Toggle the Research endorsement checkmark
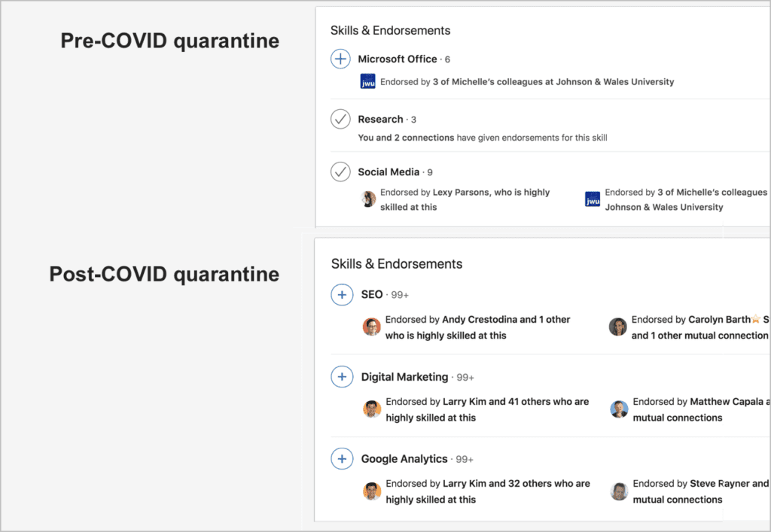The image size is (771, 532). (x=340, y=119)
